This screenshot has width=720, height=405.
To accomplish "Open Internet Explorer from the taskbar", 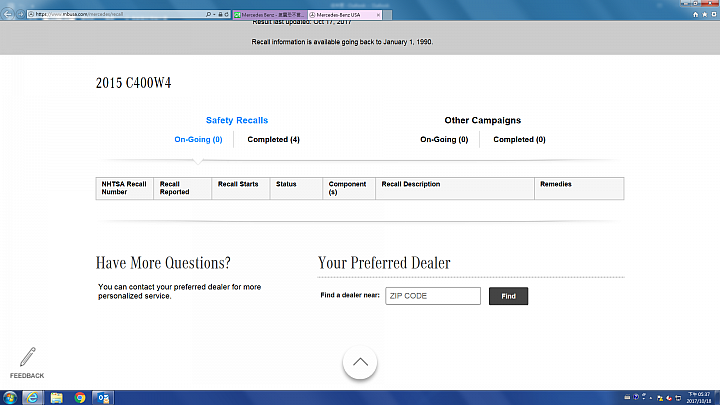I will pos(33,398).
